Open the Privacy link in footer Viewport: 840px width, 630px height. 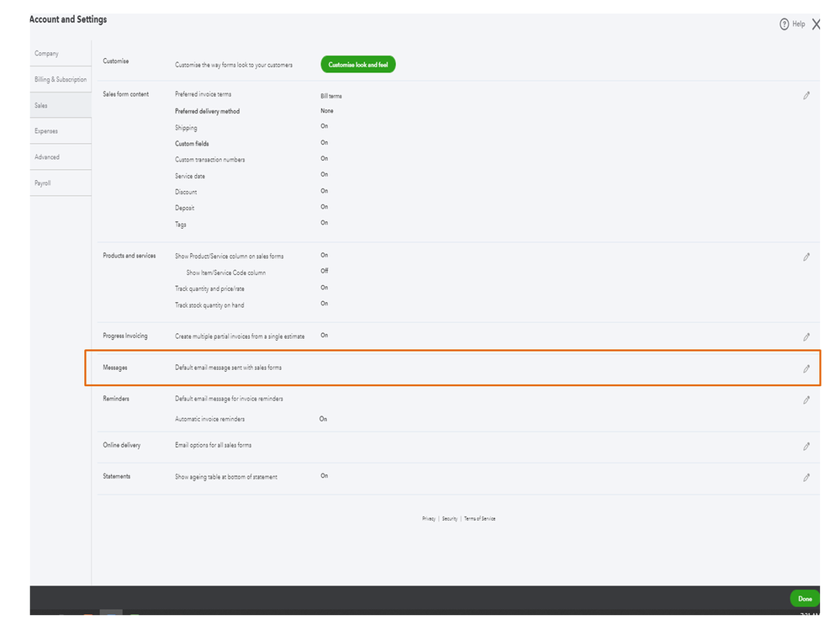[x=429, y=519]
